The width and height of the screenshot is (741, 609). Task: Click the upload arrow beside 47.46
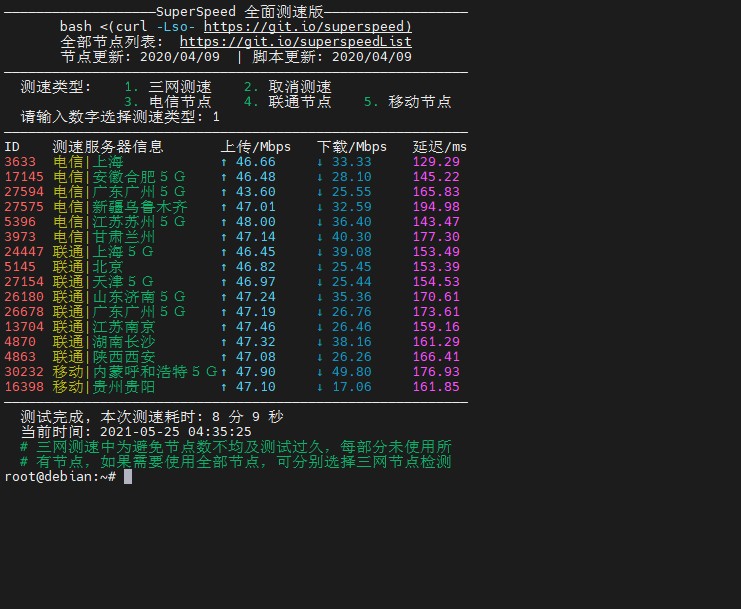[224, 327]
